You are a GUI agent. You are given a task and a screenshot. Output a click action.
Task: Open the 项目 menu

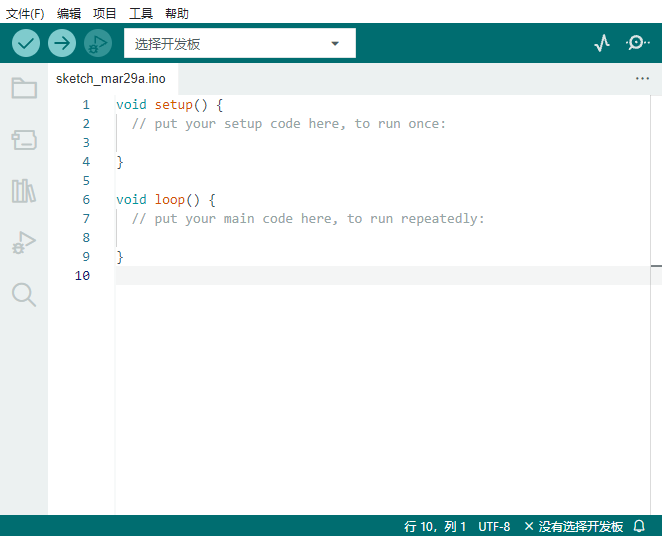pyautogui.click(x=104, y=14)
